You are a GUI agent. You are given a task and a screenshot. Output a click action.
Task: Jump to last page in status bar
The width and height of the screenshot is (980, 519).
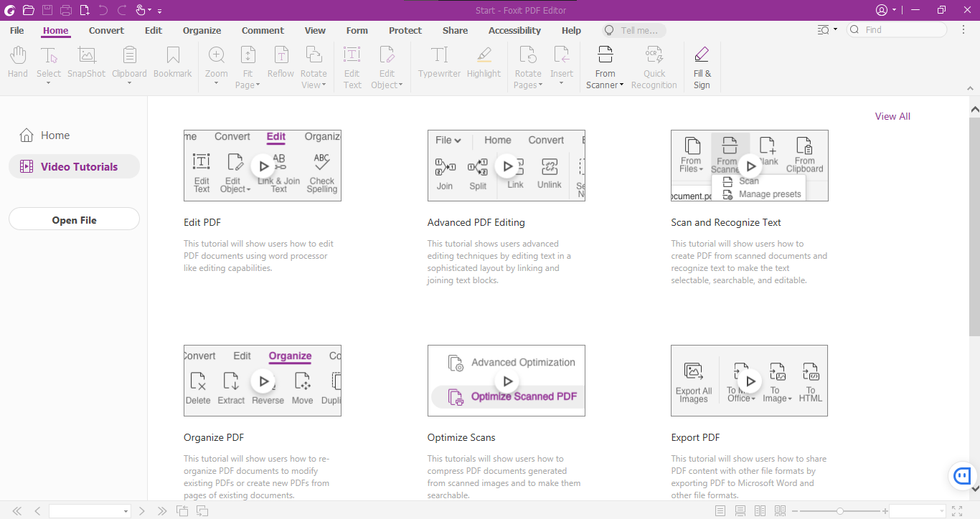coord(162,511)
